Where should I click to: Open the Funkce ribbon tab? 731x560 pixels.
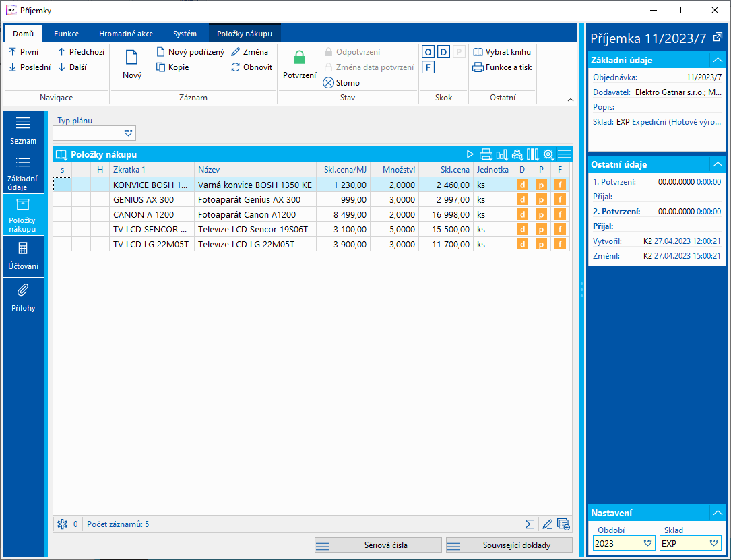(x=67, y=34)
